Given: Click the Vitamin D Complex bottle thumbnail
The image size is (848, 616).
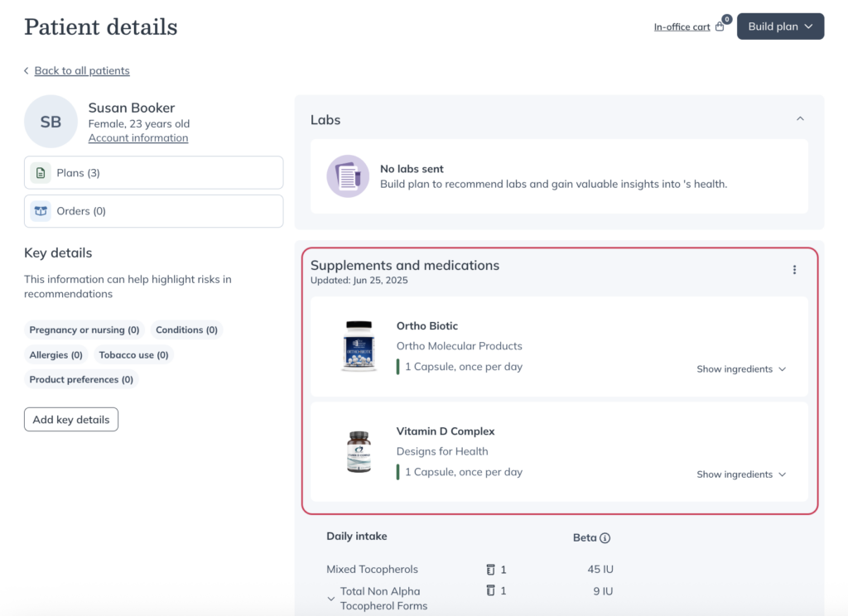Looking at the screenshot, I should [359, 451].
